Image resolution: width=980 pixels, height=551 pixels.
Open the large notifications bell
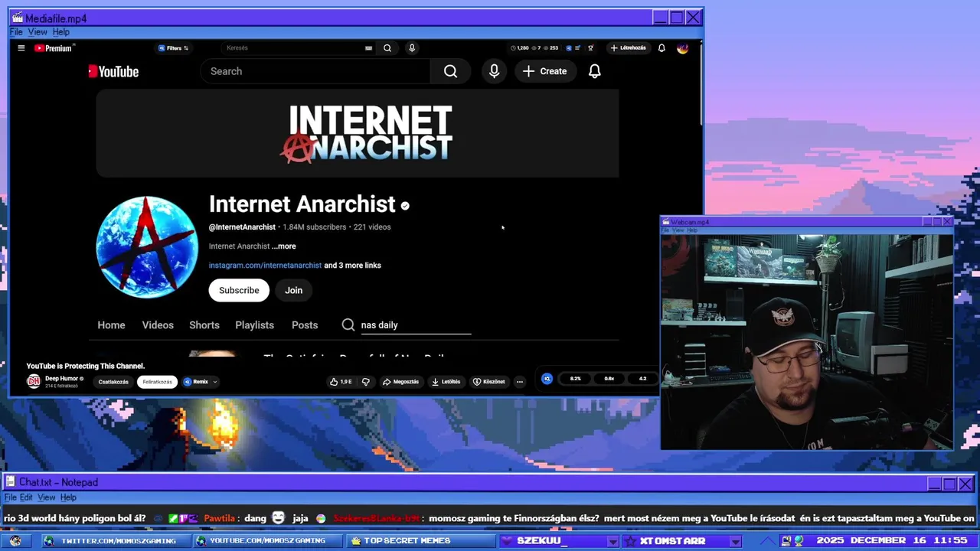click(595, 71)
